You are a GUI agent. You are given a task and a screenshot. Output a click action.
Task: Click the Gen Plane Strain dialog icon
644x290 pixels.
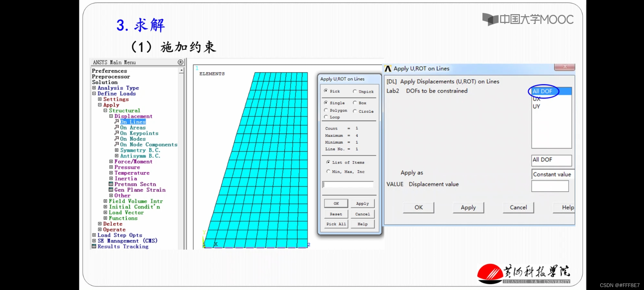point(111,190)
